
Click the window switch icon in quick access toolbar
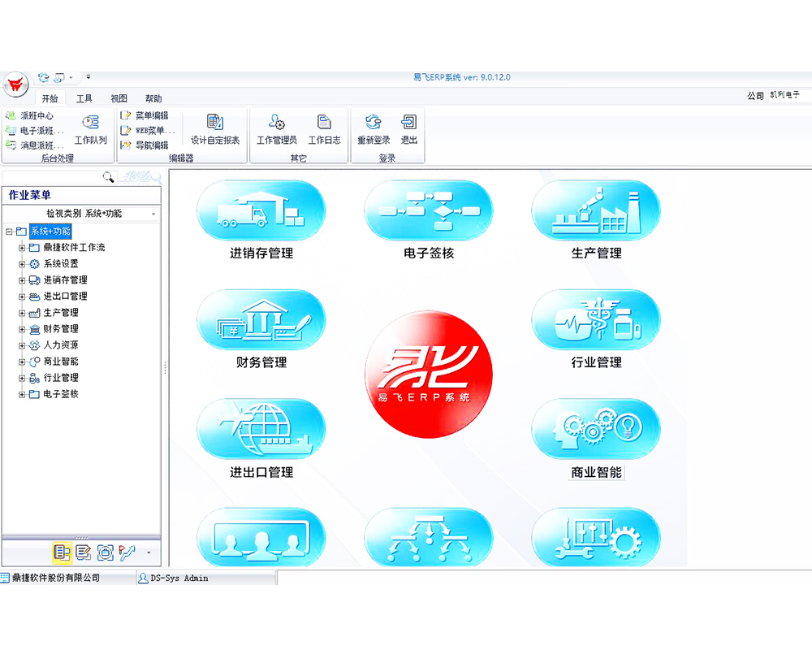click(59, 77)
